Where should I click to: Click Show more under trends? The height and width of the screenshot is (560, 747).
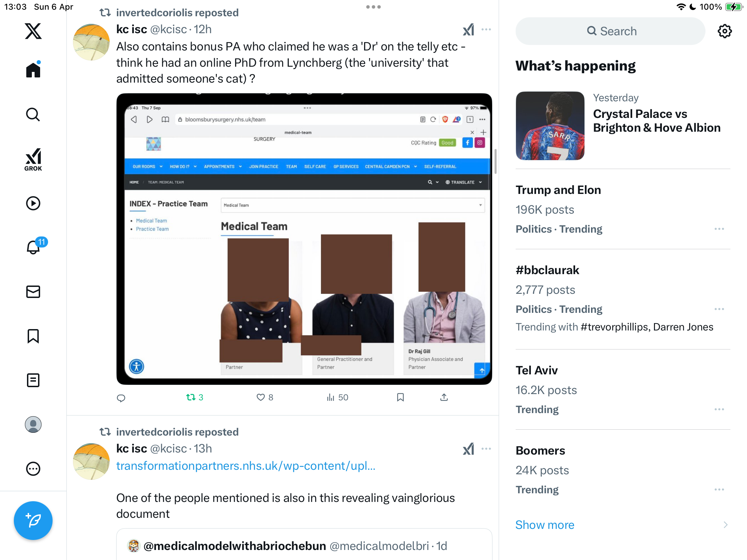click(545, 525)
